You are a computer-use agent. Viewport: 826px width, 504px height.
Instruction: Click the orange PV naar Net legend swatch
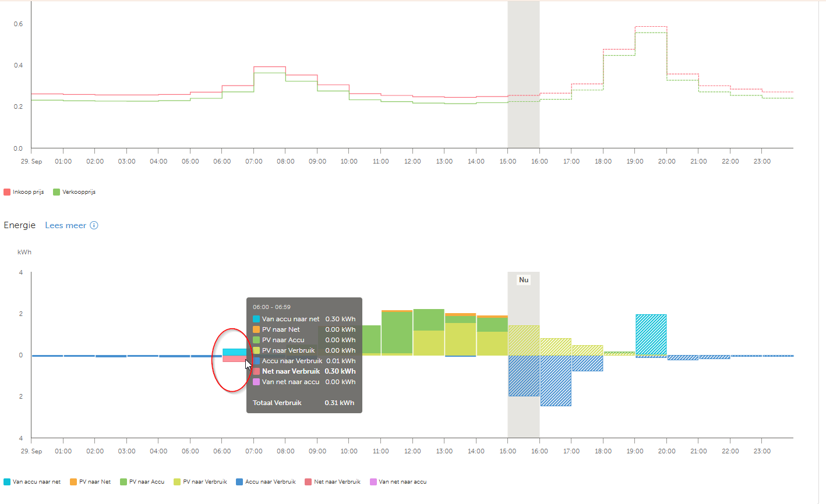73,482
